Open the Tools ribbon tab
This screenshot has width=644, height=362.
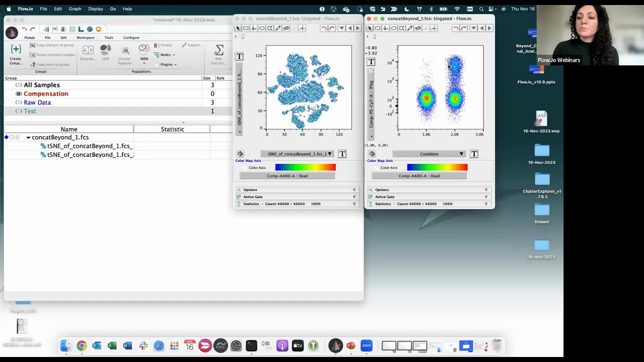(x=109, y=38)
